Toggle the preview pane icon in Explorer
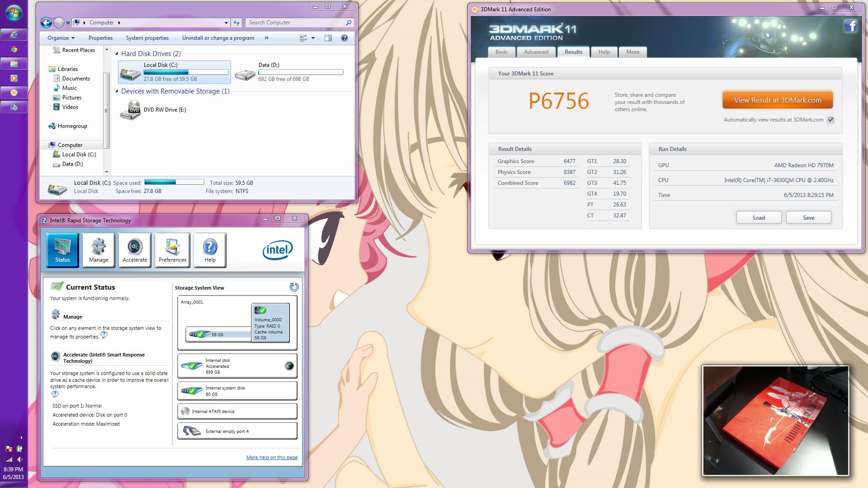Screen dimensions: 868x488 (328, 38)
